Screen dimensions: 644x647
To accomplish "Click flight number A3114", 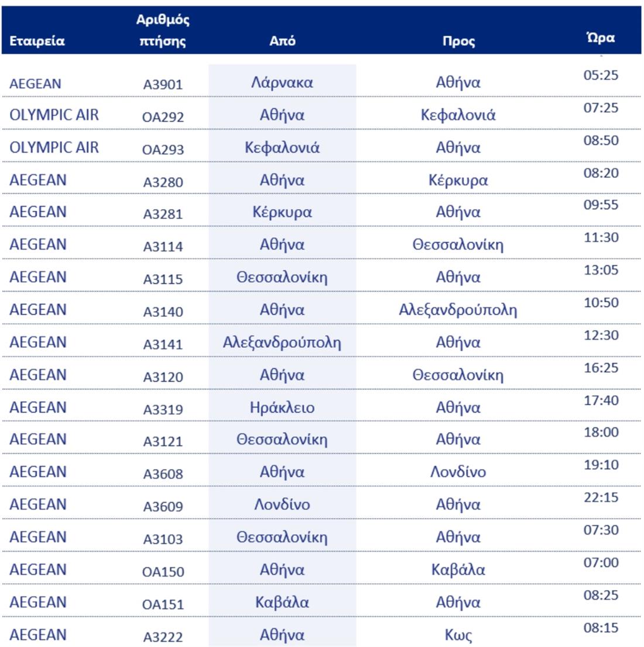I will [x=163, y=247].
